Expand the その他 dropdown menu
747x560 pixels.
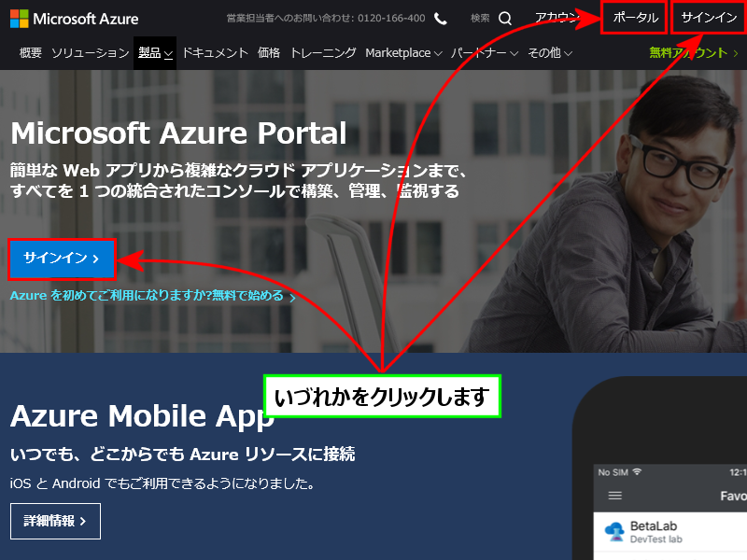point(550,53)
